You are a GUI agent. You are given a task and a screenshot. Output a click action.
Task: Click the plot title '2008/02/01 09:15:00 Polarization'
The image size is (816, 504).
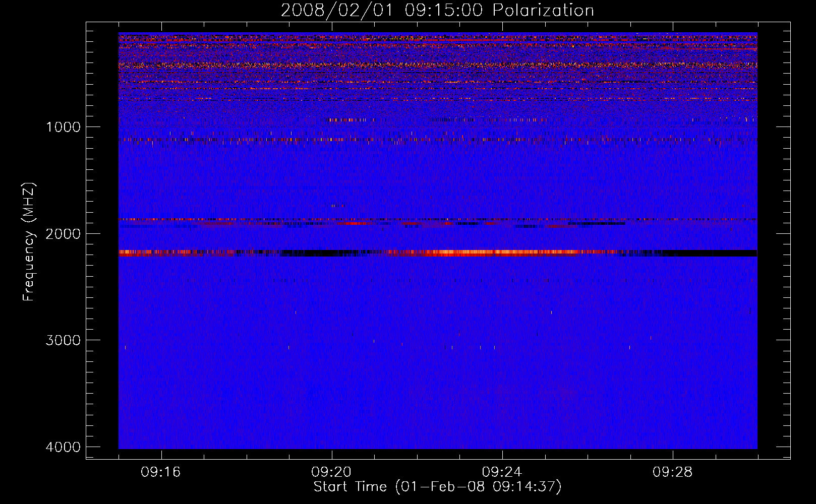[x=437, y=11]
